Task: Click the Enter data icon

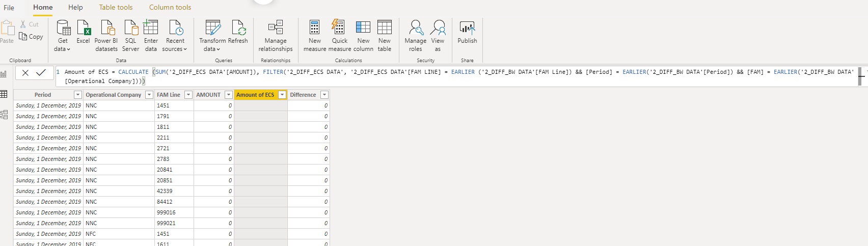Action: tap(151, 28)
